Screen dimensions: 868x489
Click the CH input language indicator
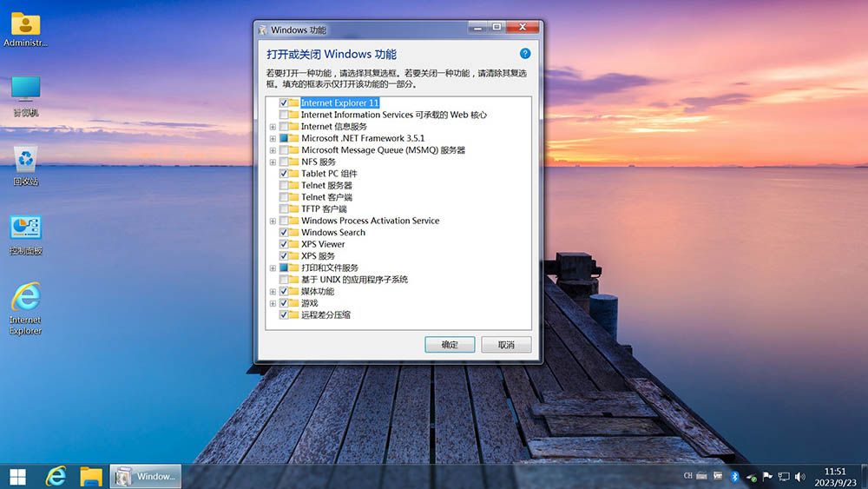click(x=688, y=476)
